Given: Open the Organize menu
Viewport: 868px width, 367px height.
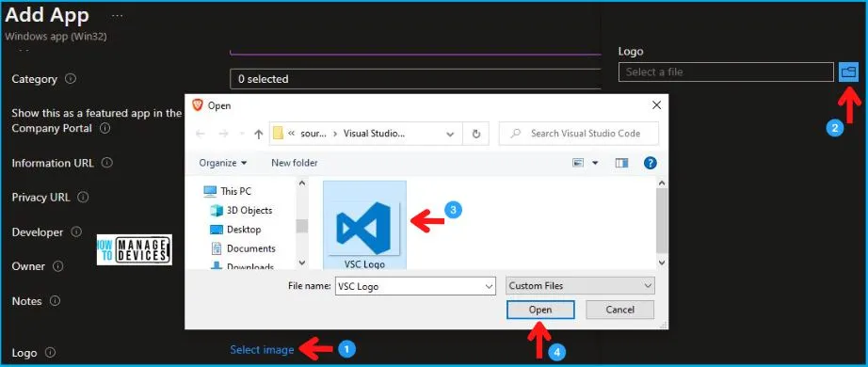Looking at the screenshot, I should 223,163.
